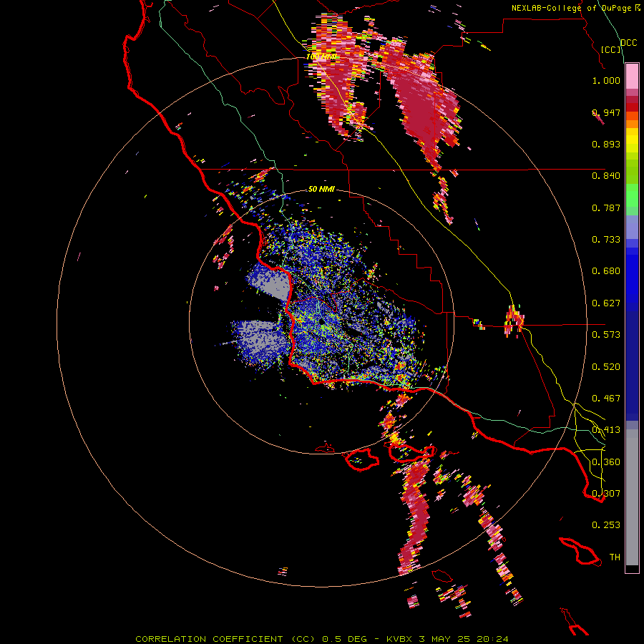Viewport: 644px width, 644px height.
Task: Select the 1.000 scale value
Action: pyautogui.click(x=606, y=80)
